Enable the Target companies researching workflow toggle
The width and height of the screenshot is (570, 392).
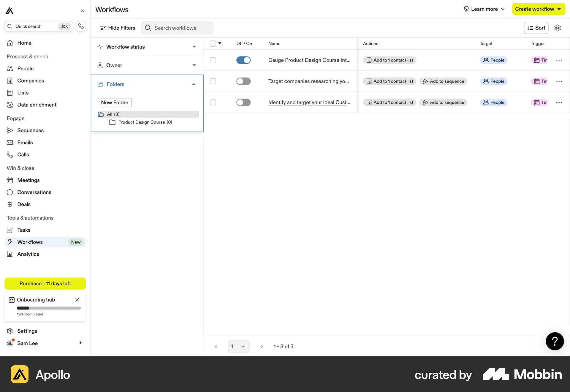tap(243, 81)
